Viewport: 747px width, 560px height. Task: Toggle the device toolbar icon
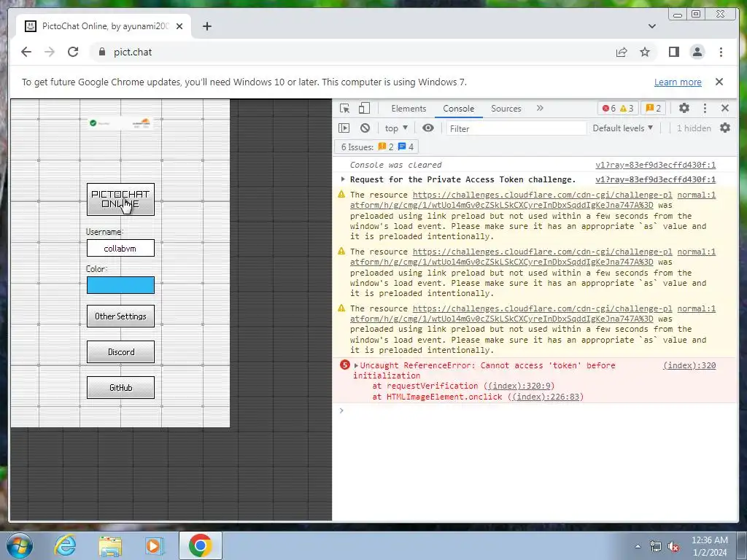coord(364,109)
